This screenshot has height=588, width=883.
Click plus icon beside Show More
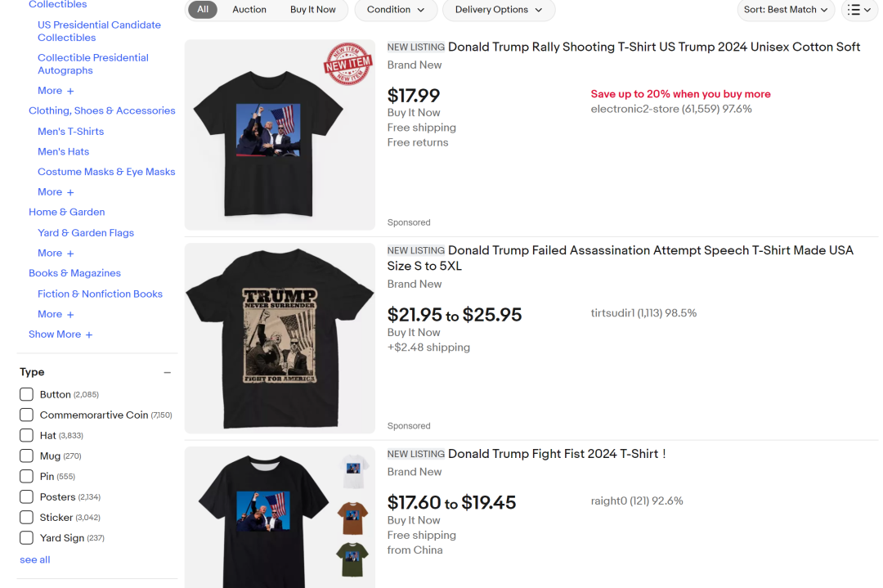[89, 334]
